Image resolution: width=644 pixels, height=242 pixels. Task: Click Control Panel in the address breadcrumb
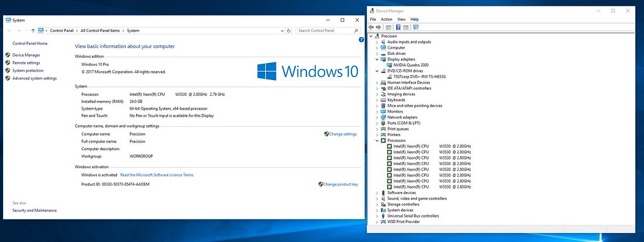(x=62, y=30)
